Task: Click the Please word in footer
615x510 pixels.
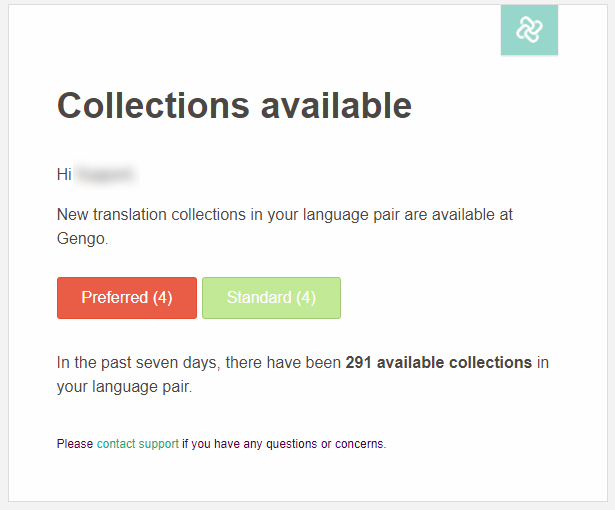Action: point(75,444)
